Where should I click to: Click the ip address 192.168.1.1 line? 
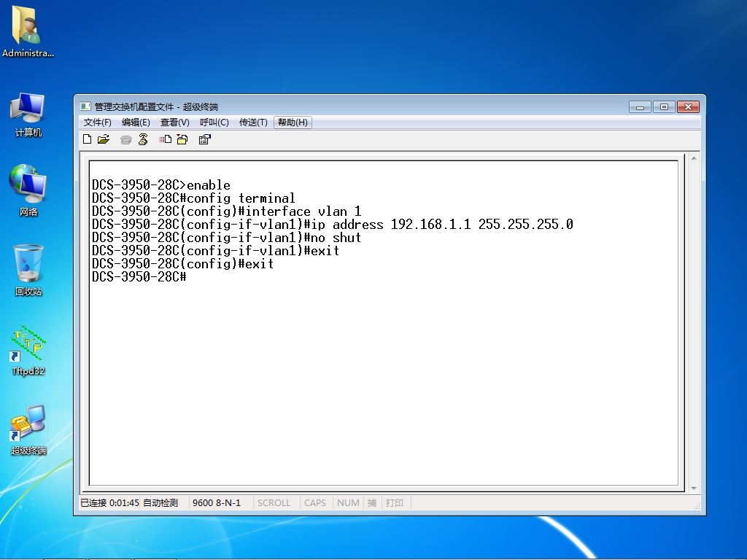(x=333, y=225)
